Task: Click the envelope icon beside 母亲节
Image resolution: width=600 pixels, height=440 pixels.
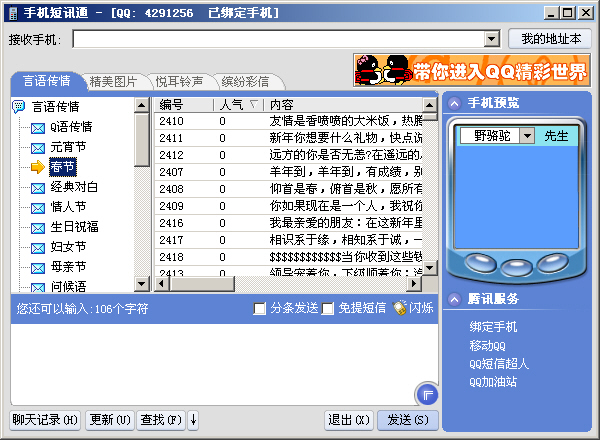Action: click(x=38, y=268)
